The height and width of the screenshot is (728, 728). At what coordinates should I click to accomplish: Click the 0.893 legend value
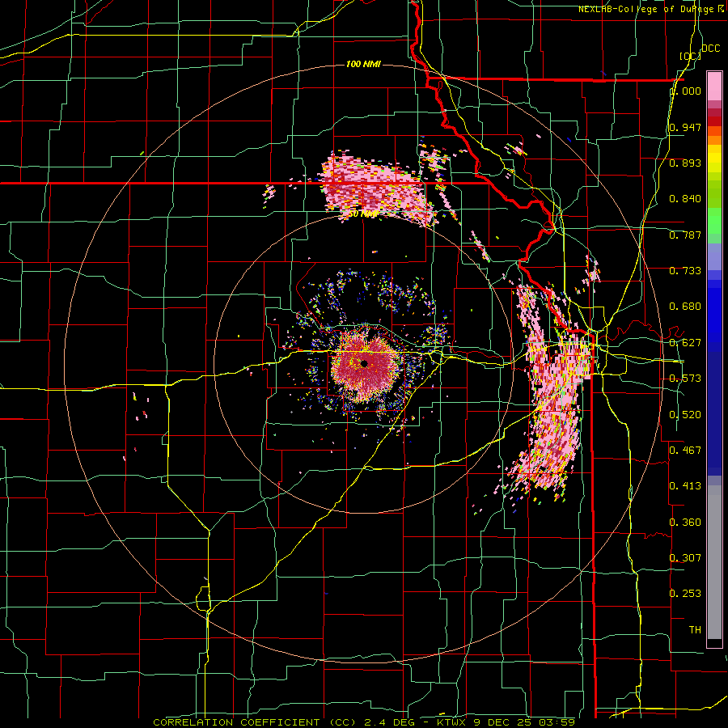coord(685,163)
